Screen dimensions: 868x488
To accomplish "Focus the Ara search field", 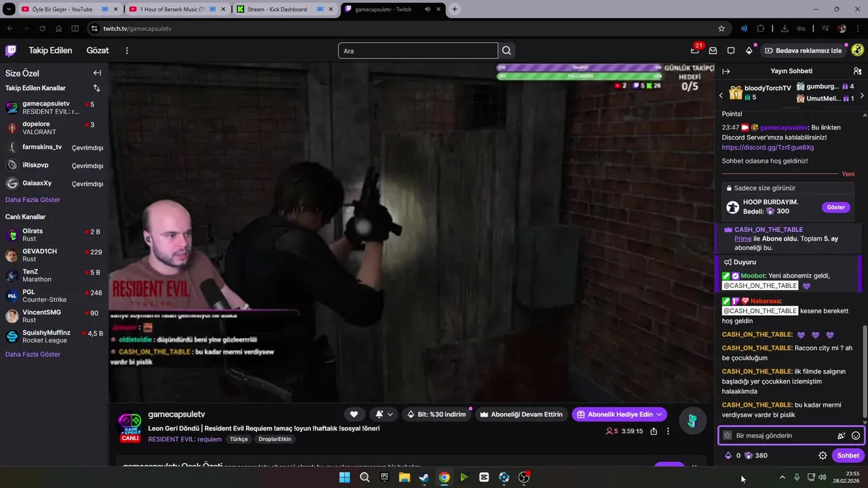I will pyautogui.click(x=418, y=51).
